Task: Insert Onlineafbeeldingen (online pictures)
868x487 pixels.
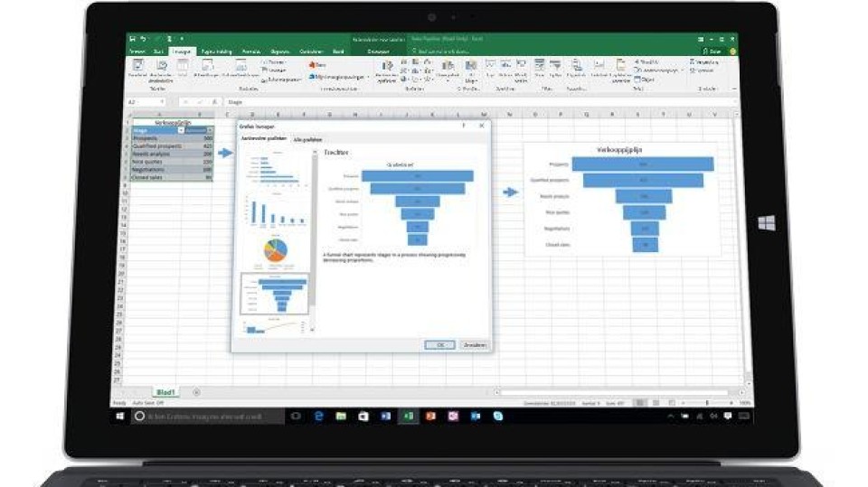Action: point(241,69)
